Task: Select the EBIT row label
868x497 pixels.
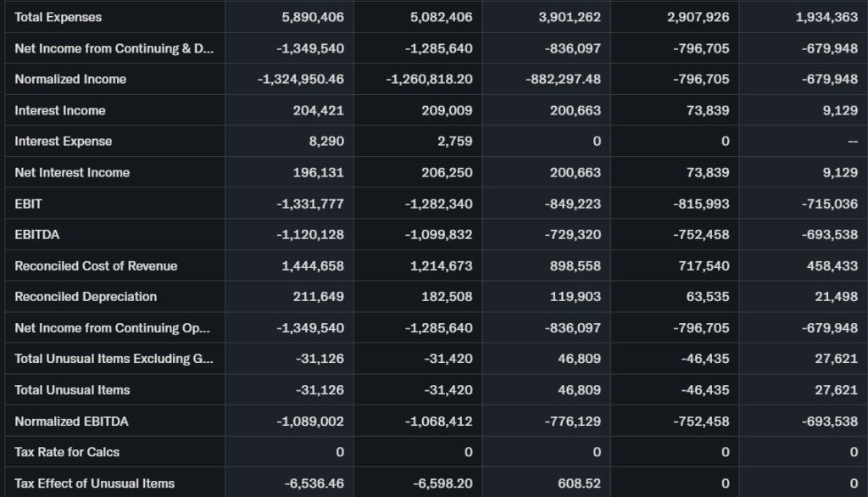Action: [28, 204]
